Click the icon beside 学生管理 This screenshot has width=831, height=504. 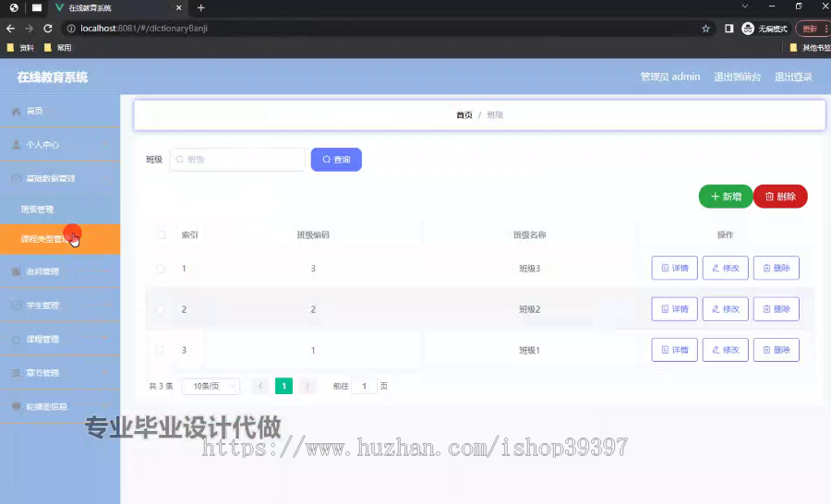point(16,306)
